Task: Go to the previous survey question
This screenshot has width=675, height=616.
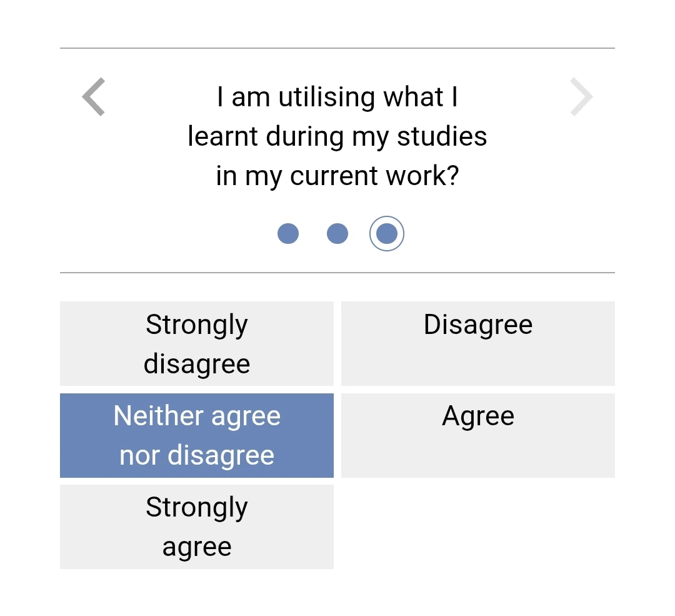Action: pyautogui.click(x=94, y=97)
